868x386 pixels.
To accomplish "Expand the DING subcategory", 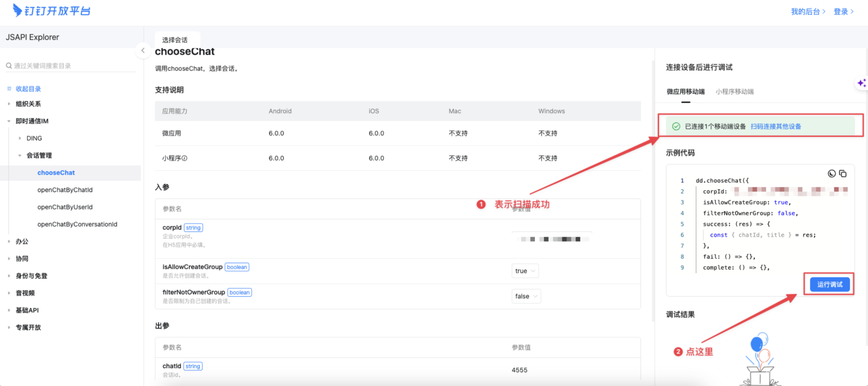I will pos(20,138).
